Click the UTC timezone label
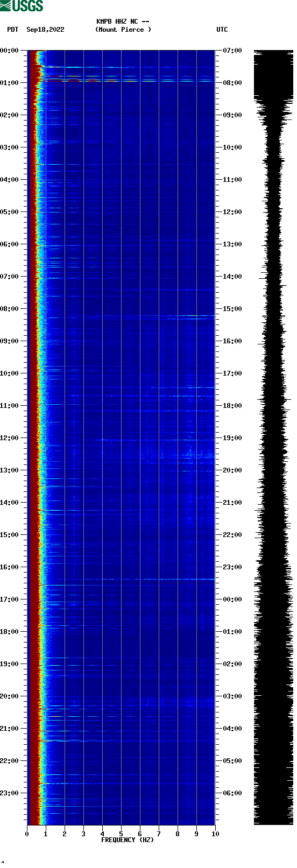The width and height of the screenshot is (297, 868). click(x=222, y=30)
